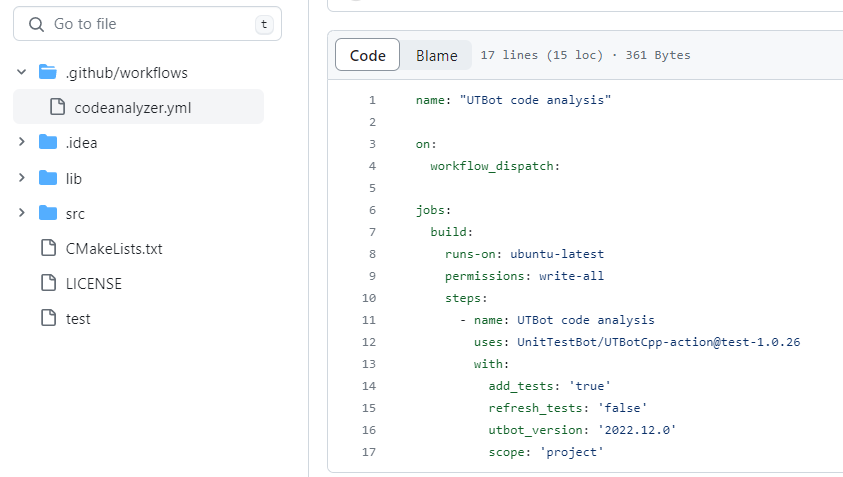Click the .github/workflows folder icon
Viewport: 843px width, 477px height.
coord(47,72)
